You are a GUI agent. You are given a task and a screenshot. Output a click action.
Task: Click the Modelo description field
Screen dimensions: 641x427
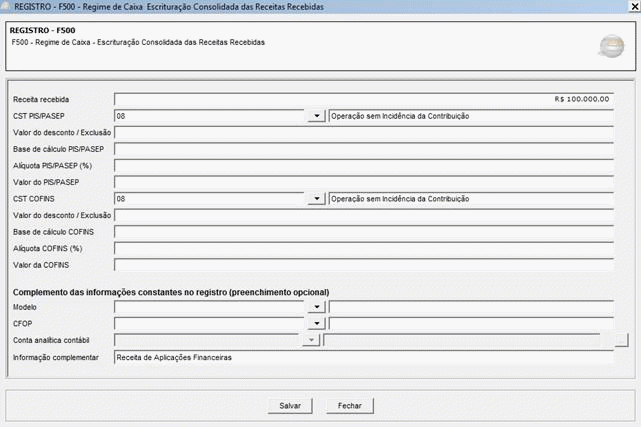click(x=471, y=307)
